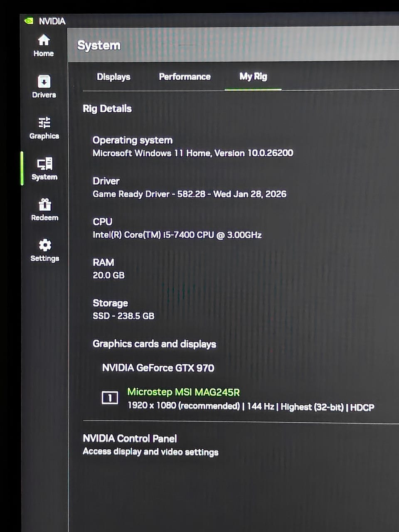Click the NVIDIA logo in title bar
This screenshot has width=399, height=532.
29,21
